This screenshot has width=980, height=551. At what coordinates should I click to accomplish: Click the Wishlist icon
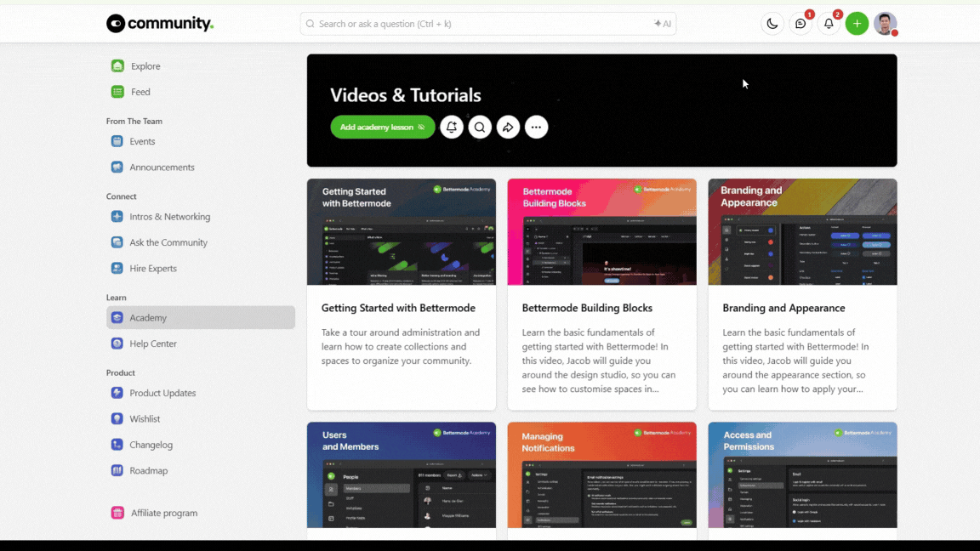point(117,418)
